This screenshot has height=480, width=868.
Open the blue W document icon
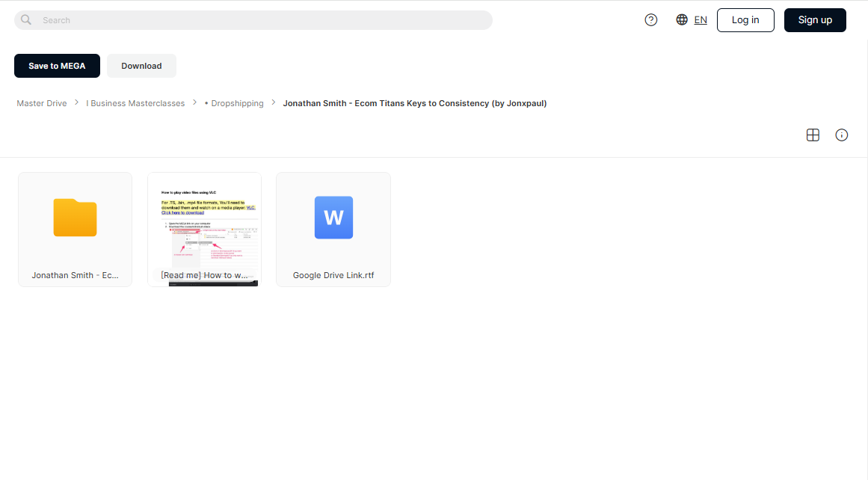point(333,218)
